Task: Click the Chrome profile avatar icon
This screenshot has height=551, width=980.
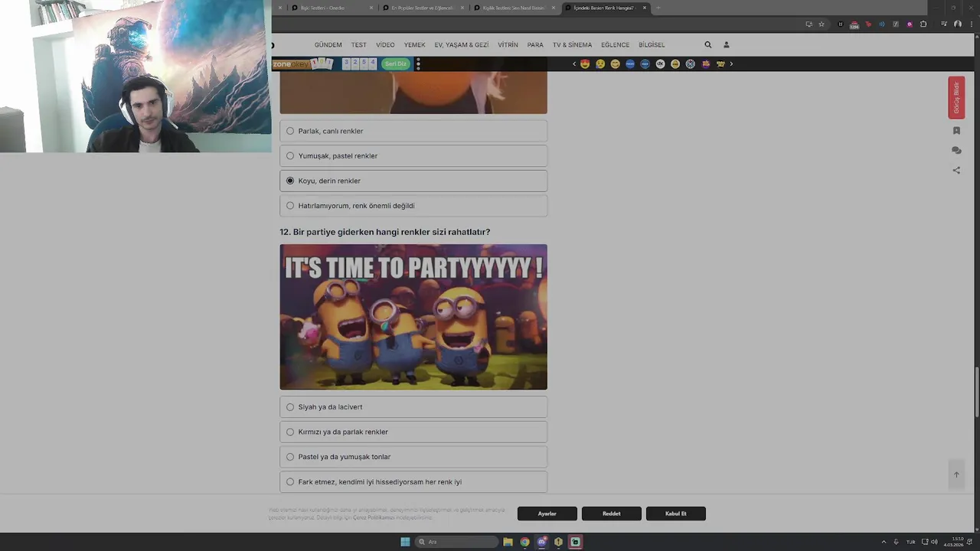Action: pyautogui.click(x=957, y=24)
